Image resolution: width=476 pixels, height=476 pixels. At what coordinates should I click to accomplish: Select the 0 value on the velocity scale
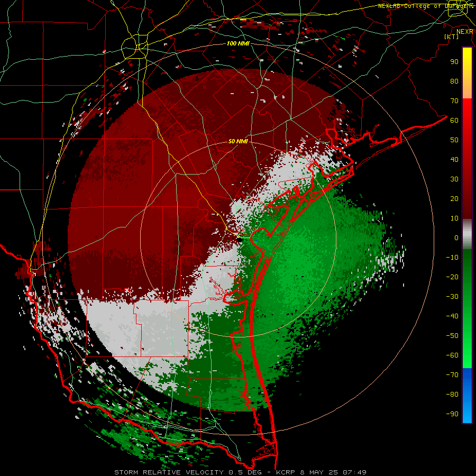click(456, 237)
